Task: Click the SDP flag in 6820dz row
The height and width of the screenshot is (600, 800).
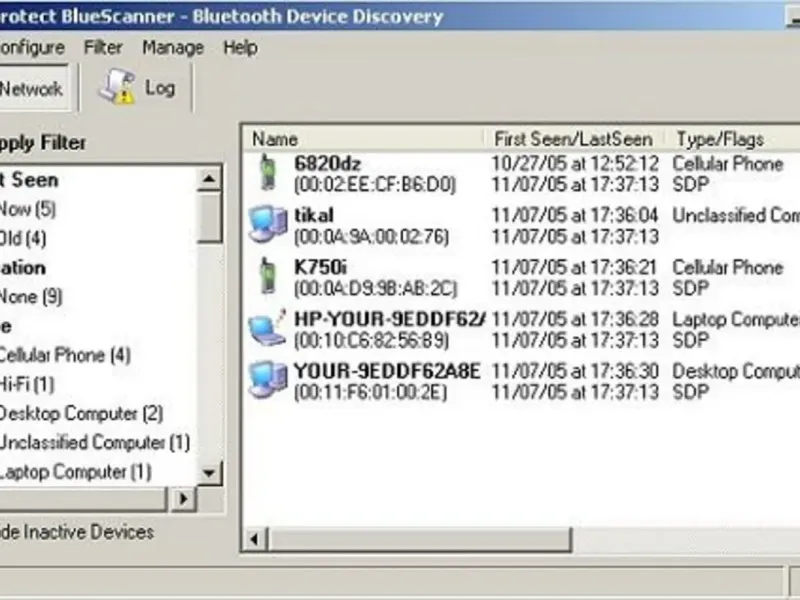Action: point(691,185)
